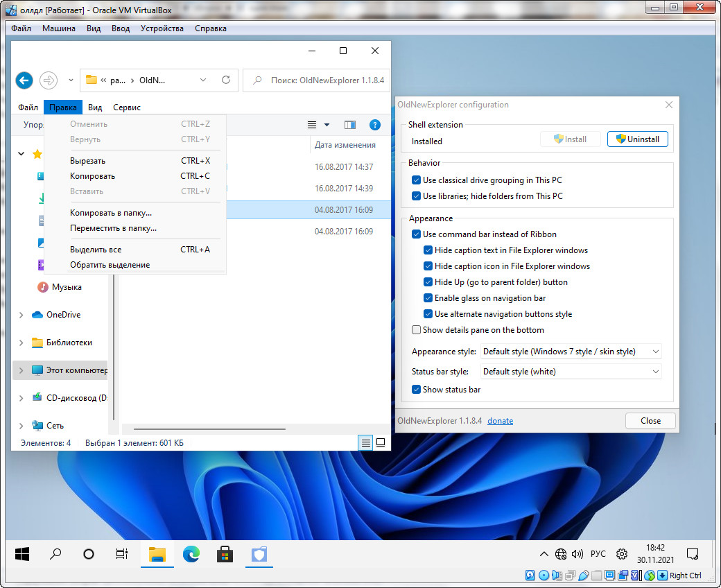Screen dimensions: 721x588
Task: Toggle Enable glass on navigation bar
Action: pyautogui.click(x=428, y=298)
